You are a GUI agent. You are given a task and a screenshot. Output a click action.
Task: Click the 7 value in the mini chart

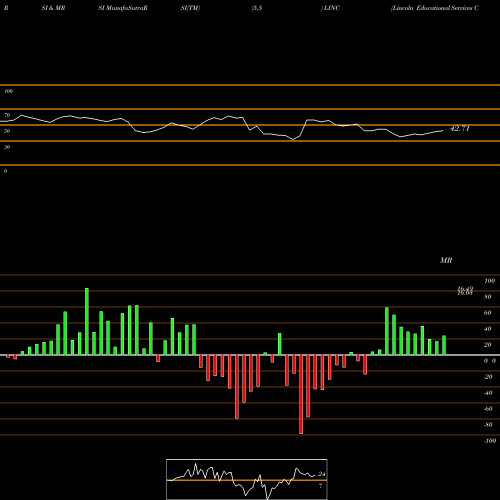[320, 486]
